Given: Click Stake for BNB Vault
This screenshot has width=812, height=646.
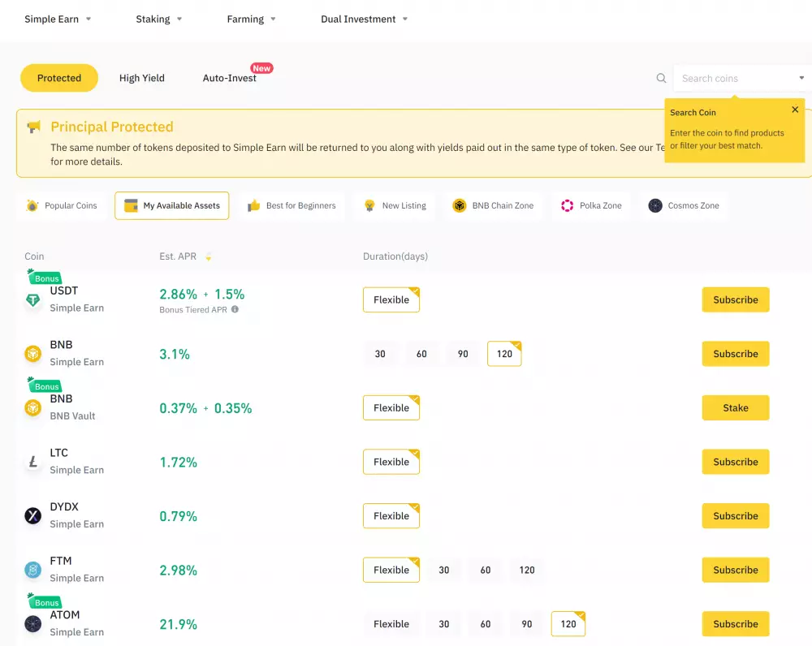Looking at the screenshot, I should pos(735,407).
